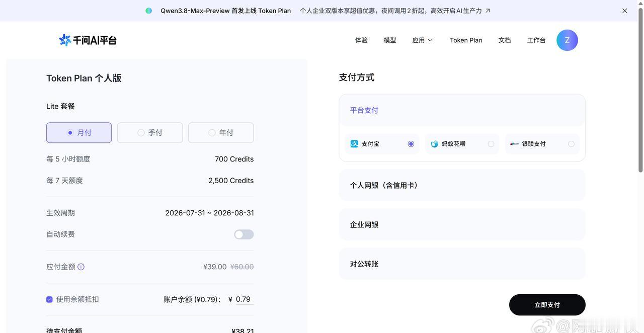Click the Alipay logo icon

354,144
